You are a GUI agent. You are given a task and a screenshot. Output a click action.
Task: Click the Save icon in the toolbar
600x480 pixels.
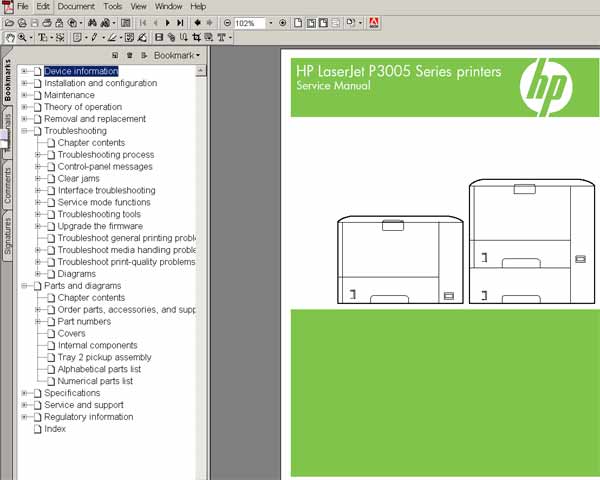pyautogui.click(x=34, y=23)
